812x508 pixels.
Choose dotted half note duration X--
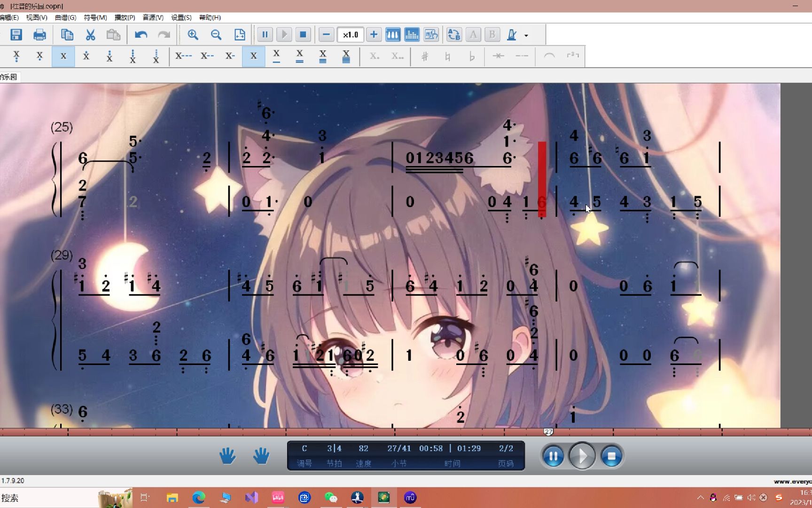pyautogui.click(x=207, y=56)
